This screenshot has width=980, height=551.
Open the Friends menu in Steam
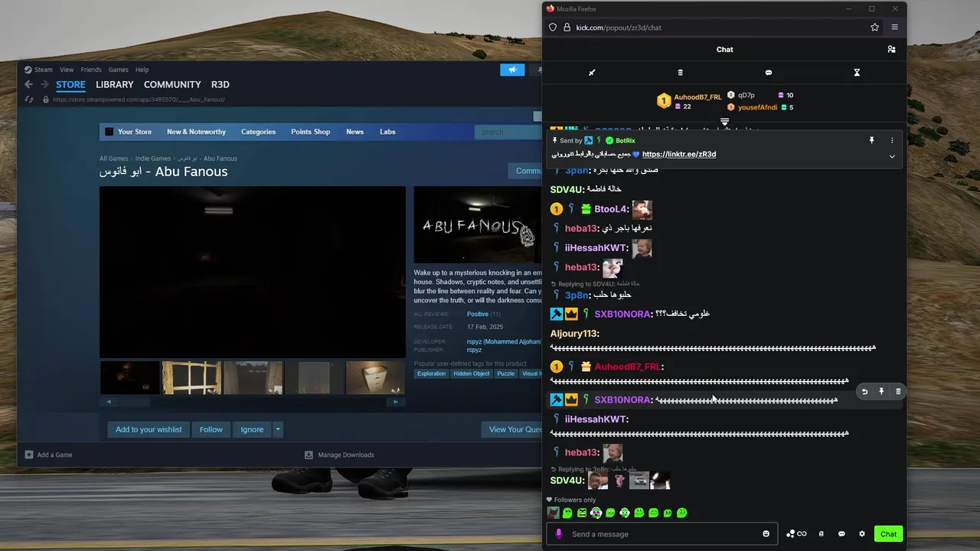point(91,70)
